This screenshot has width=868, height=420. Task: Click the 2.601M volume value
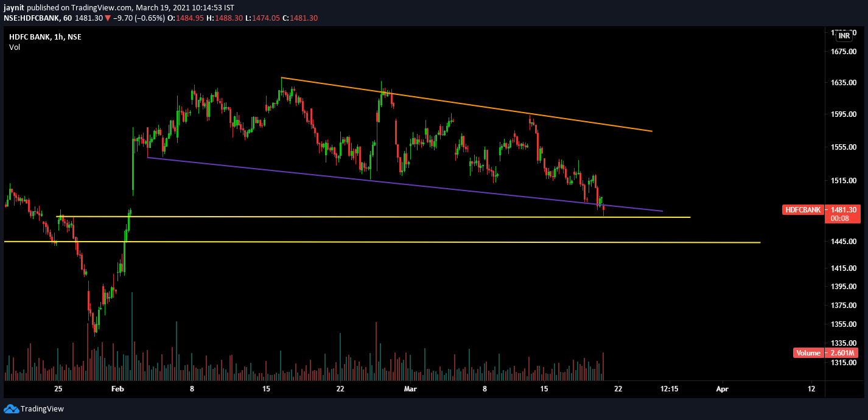[844, 353]
